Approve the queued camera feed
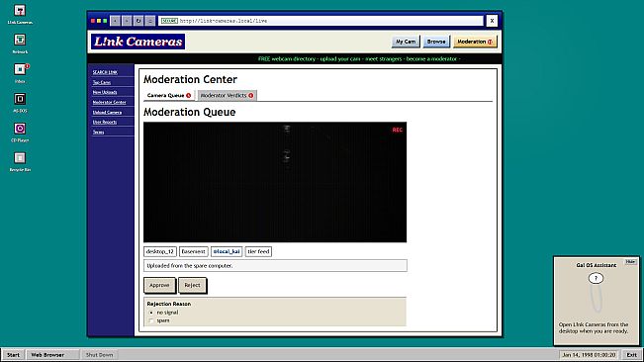This screenshot has width=644, height=362. (159, 285)
